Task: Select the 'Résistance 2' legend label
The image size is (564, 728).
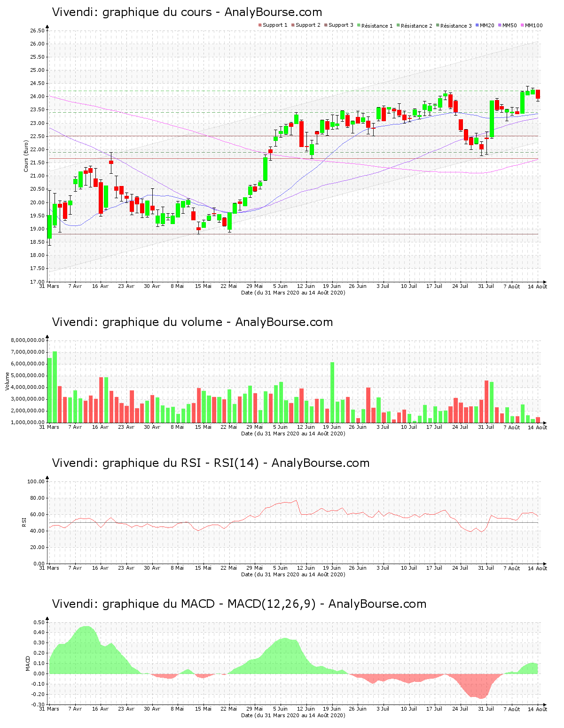Action: coord(416,26)
